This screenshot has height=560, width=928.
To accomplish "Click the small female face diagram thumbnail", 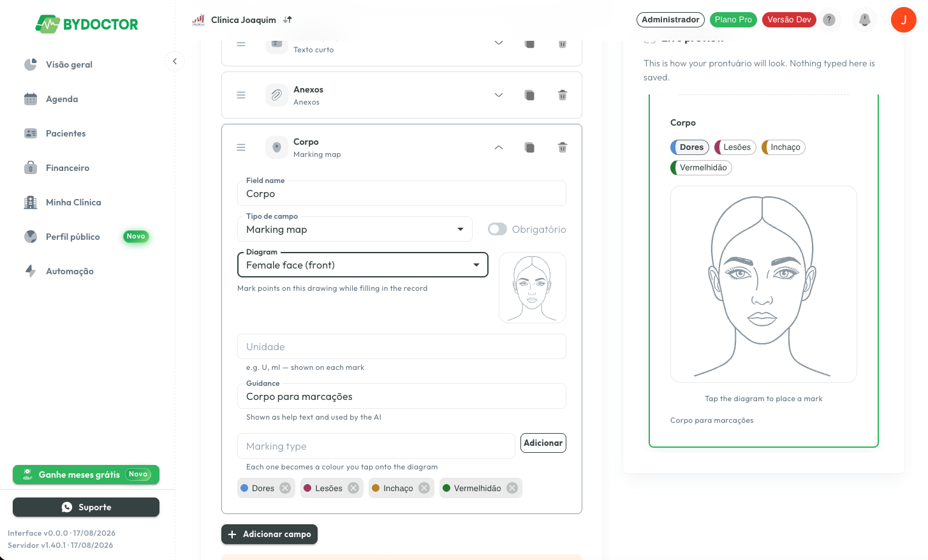I will pos(533,288).
